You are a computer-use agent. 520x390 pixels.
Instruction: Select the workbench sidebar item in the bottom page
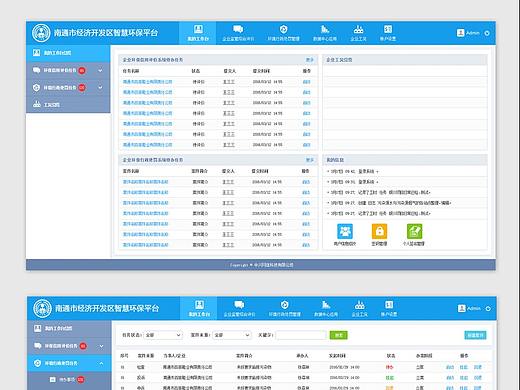(x=69, y=329)
